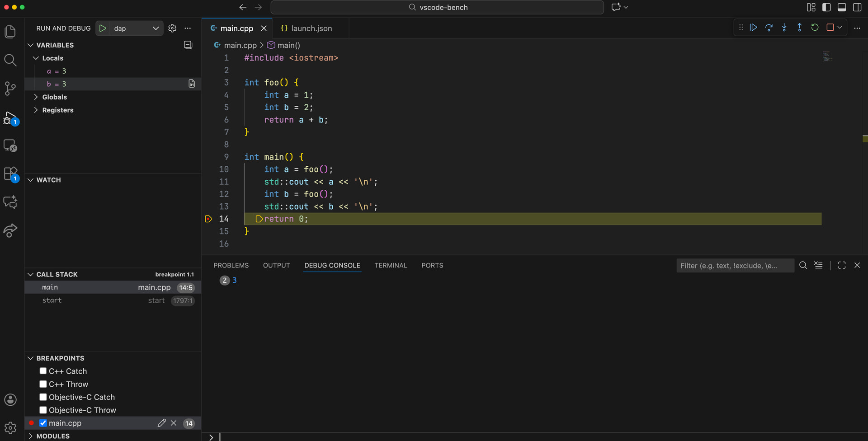The height and width of the screenshot is (441, 868).
Task: Click the Step Into debug button
Action: 784,28
